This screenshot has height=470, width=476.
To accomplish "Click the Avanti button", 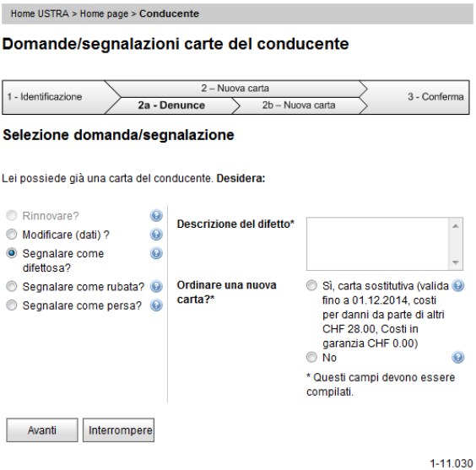I will pyautogui.click(x=42, y=430).
